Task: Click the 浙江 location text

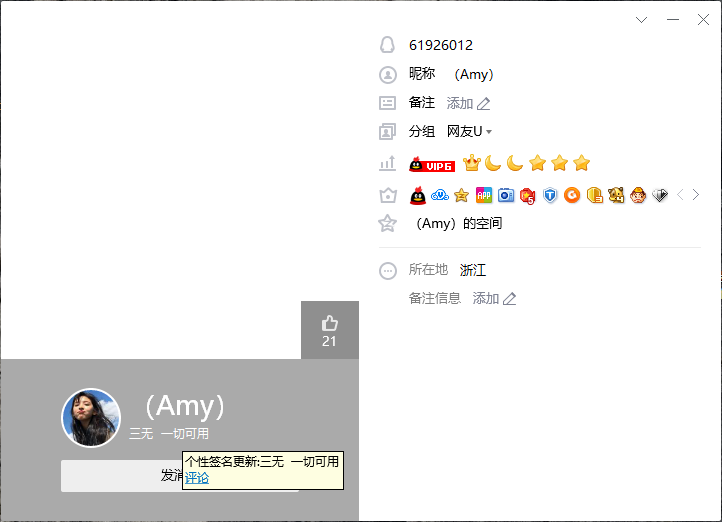Action: [473, 270]
